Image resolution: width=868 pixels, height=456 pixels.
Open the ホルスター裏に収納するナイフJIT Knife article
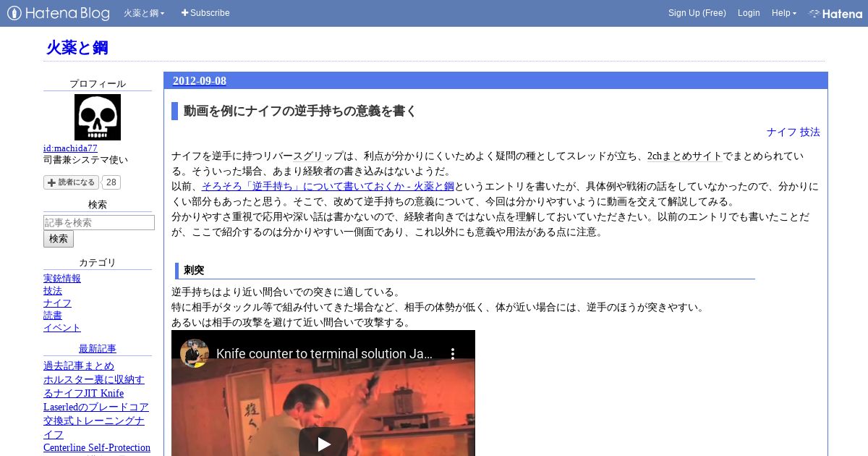coord(94,387)
